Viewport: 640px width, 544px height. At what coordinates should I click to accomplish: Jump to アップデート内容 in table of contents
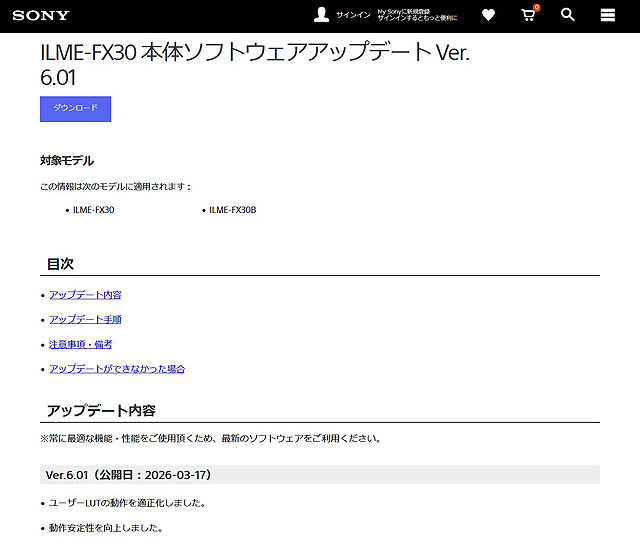pyautogui.click(x=85, y=295)
